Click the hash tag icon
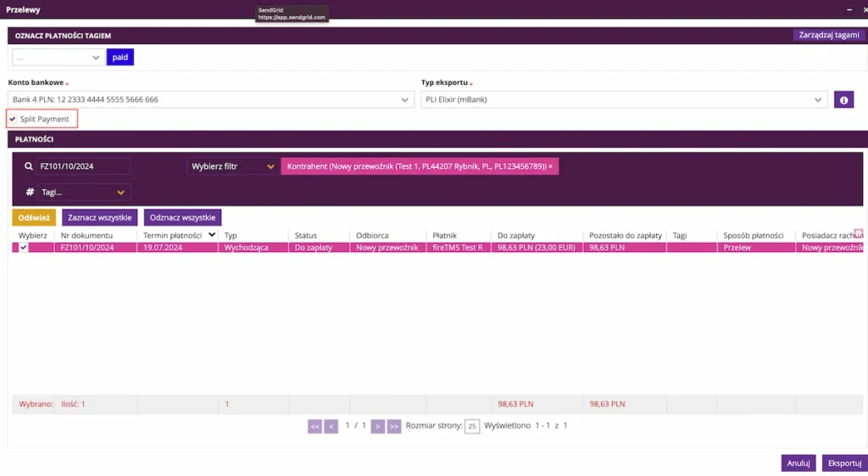This screenshot has height=476, width=868. pos(30,193)
